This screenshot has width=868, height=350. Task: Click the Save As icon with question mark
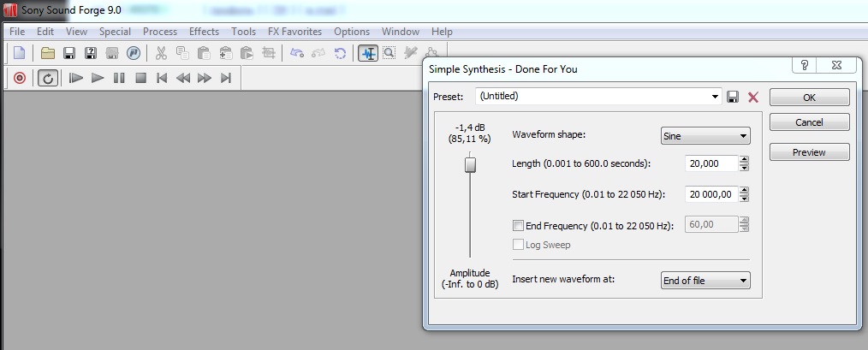(91, 53)
